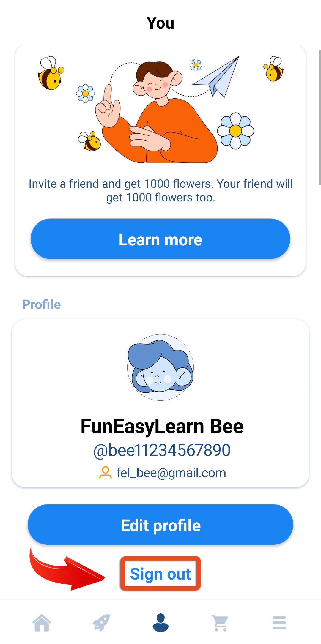Image resolution: width=321 pixels, height=644 pixels.
Task: Click the Edit profile button
Action: click(160, 525)
